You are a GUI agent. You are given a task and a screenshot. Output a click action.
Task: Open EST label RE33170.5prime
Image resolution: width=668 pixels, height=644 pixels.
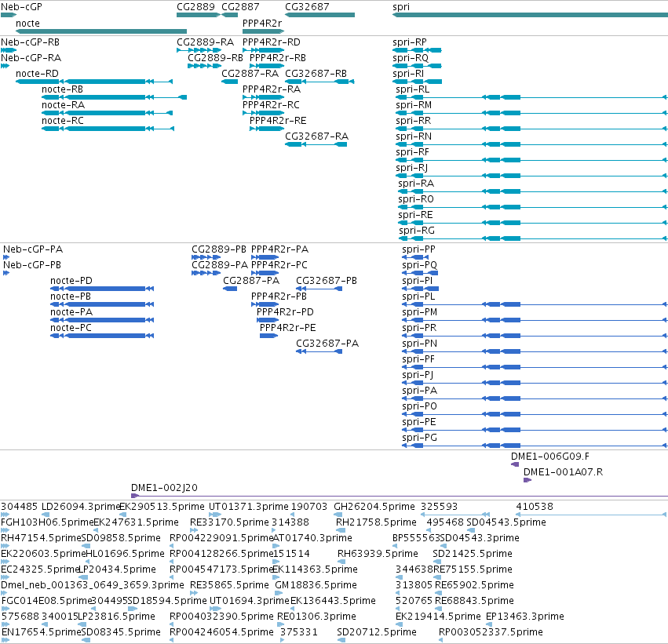point(229,522)
